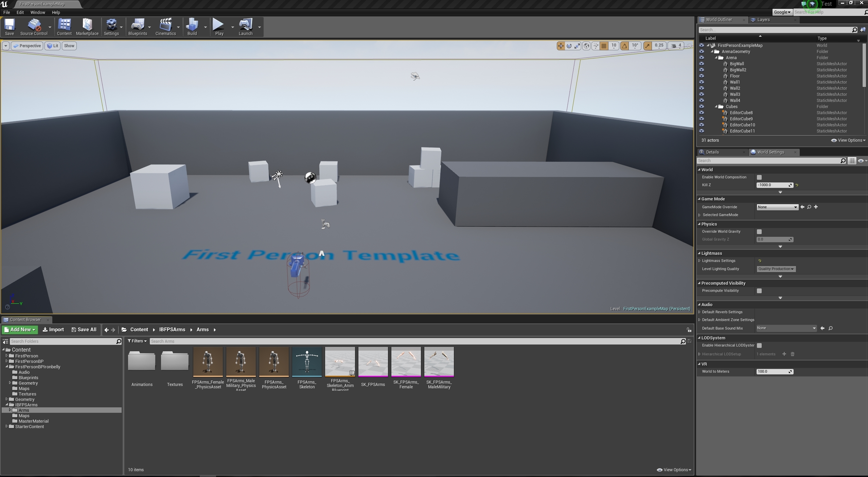The height and width of the screenshot is (477, 868).
Task: Select MasterMaterial folder in tree
Action: tap(33, 421)
